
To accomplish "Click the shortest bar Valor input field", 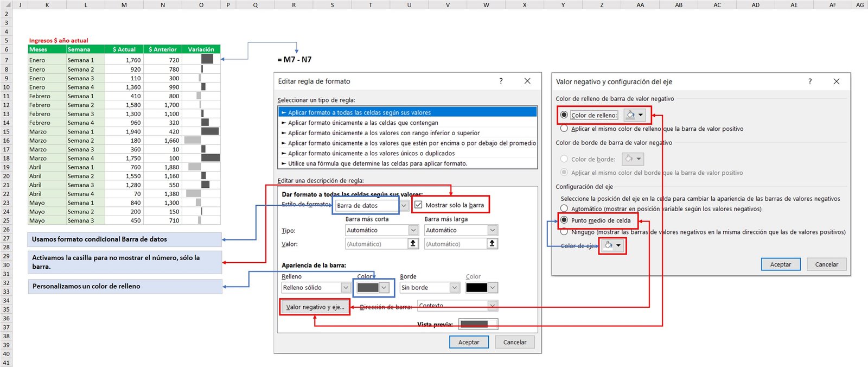I will point(376,244).
